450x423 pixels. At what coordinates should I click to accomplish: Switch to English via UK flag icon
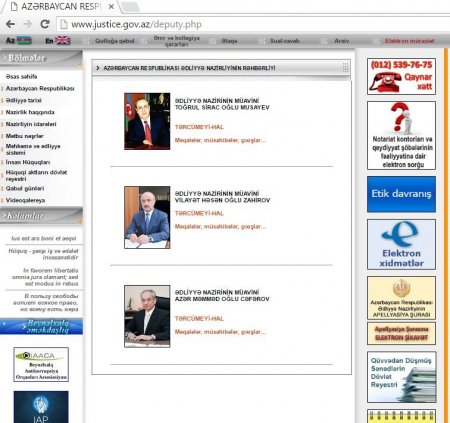tap(63, 41)
